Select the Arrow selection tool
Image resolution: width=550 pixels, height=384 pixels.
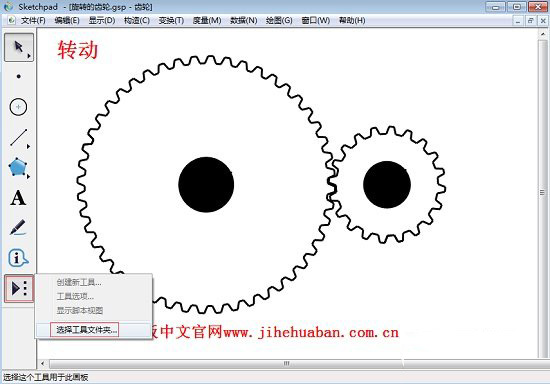point(19,47)
